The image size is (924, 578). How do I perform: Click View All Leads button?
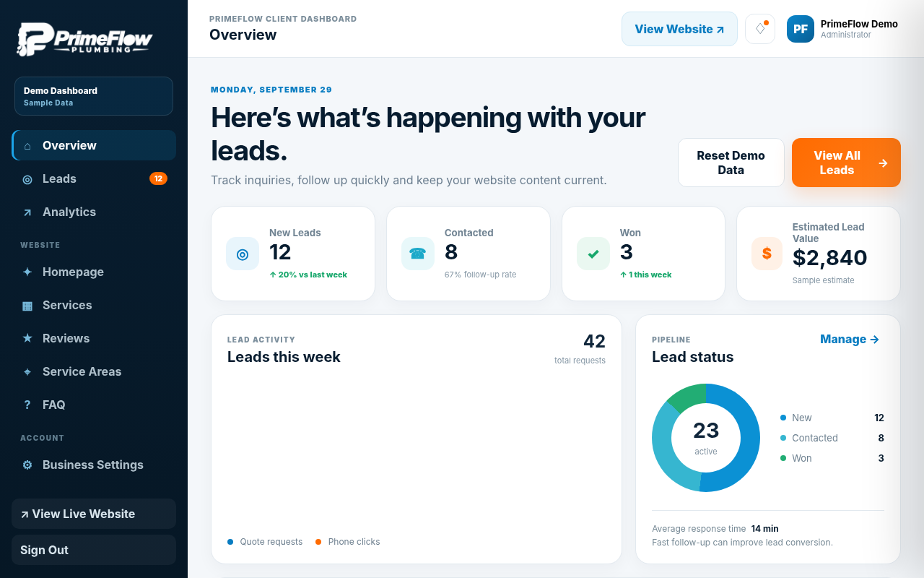click(846, 163)
